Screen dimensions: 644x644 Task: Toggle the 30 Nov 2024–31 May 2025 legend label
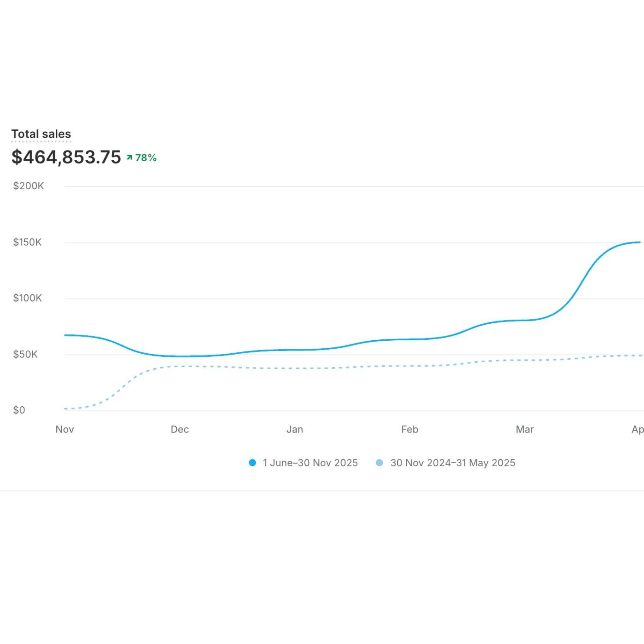tap(453, 463)
